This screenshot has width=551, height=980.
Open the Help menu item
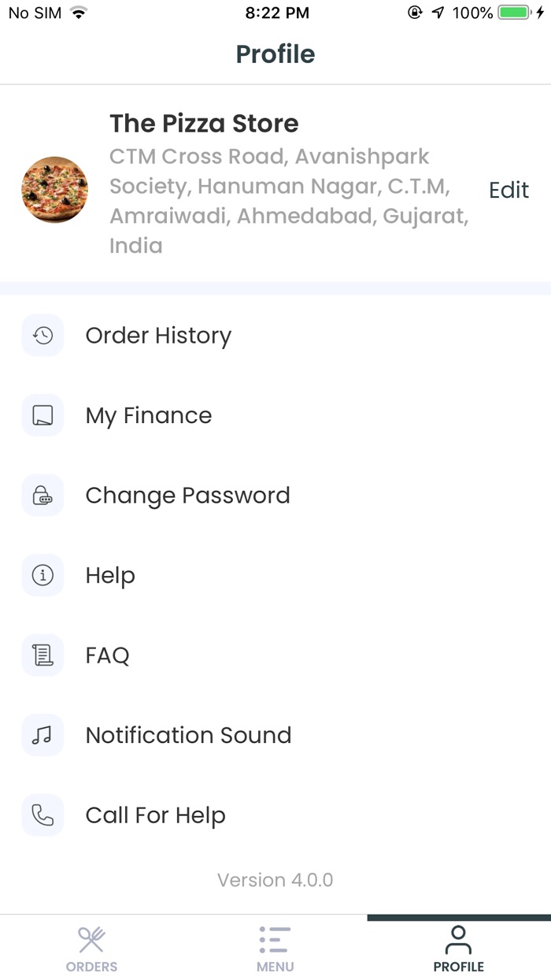(x=110, y=576)
